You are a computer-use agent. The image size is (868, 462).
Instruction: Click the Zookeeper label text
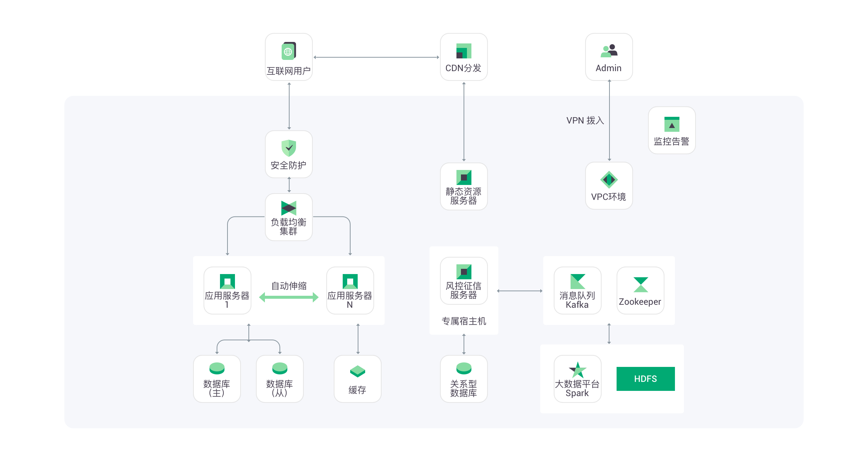click(640, 302)
